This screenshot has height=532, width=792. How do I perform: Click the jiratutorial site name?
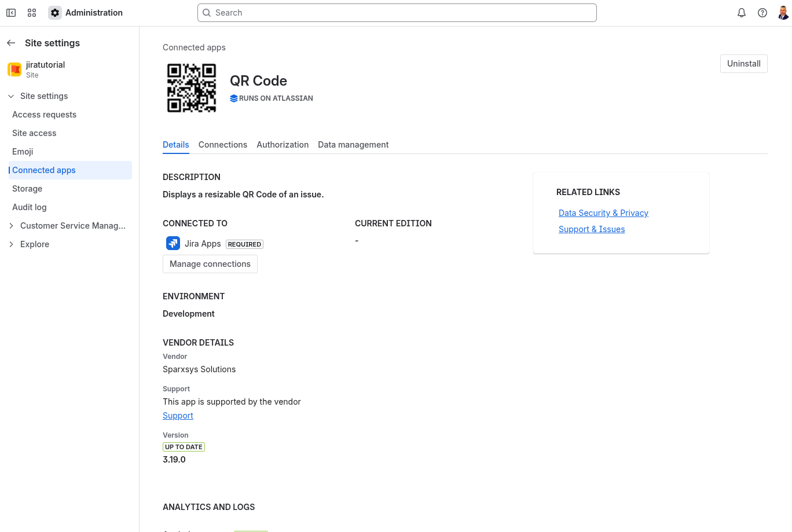(45, 65)
